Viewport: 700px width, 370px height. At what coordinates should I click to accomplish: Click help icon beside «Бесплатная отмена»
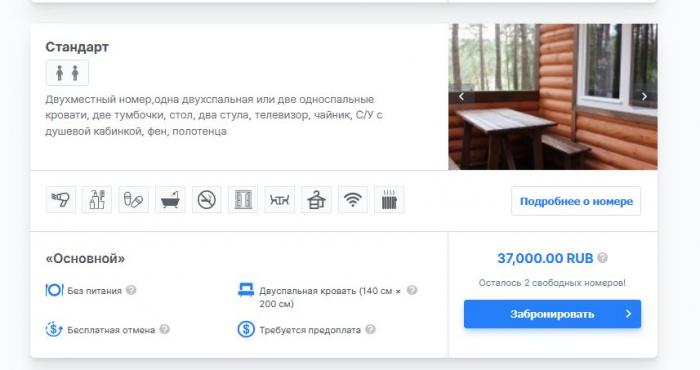click(165, 329)
